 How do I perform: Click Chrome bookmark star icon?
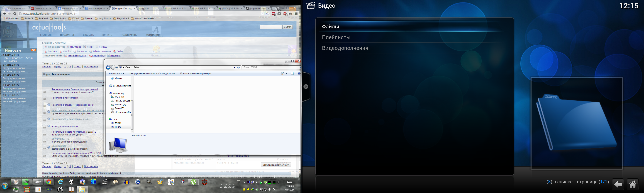tap(268, 14)
